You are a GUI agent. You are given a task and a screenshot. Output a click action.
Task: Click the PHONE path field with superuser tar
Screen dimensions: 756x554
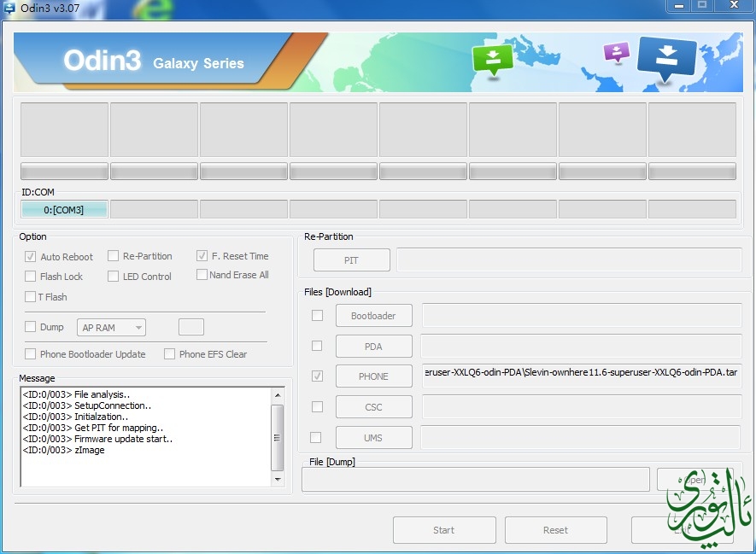pos(582,376)
